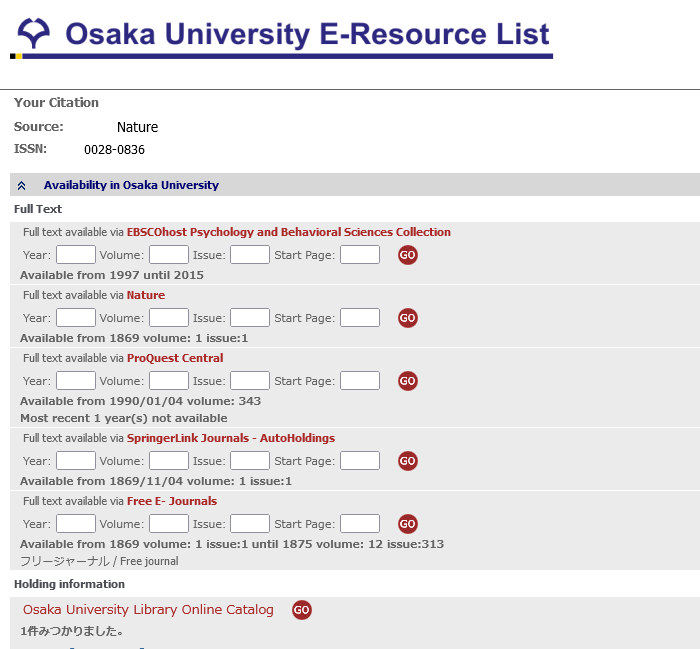Click GO button beside Library Online Catalog
Screen dimensions: 700x649
pyautogui.click(x=302, y=610)
